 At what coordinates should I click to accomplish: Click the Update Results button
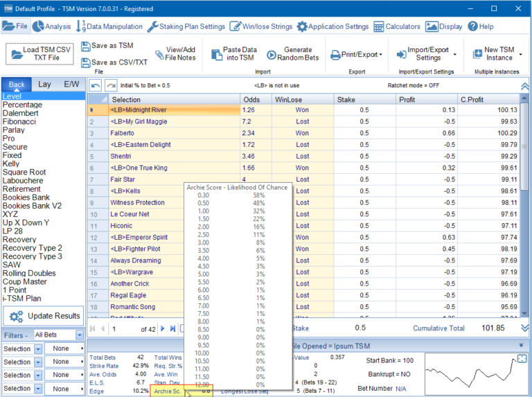[44, 316]
